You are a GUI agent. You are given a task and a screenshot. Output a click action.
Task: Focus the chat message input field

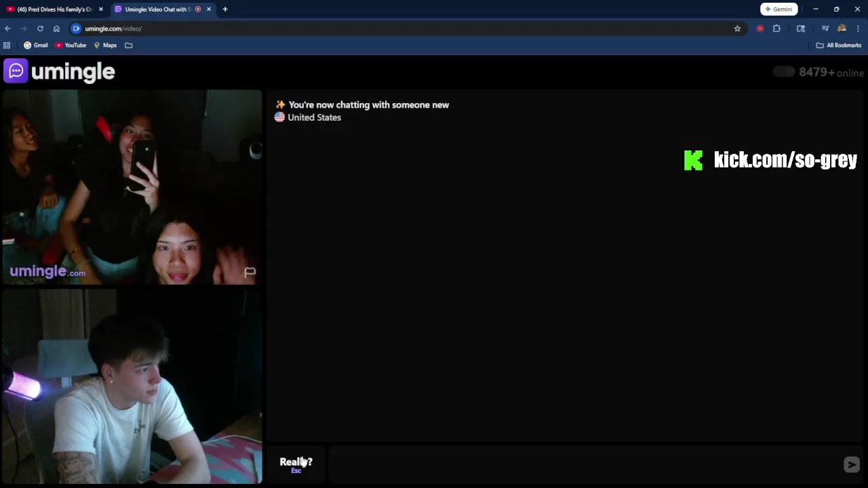point(585,464)
